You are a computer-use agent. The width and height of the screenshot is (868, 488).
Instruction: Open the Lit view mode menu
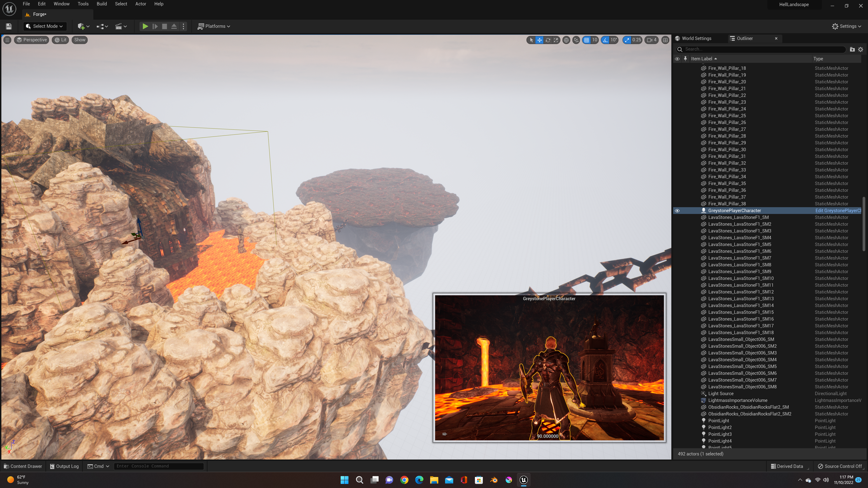point(60,40)
